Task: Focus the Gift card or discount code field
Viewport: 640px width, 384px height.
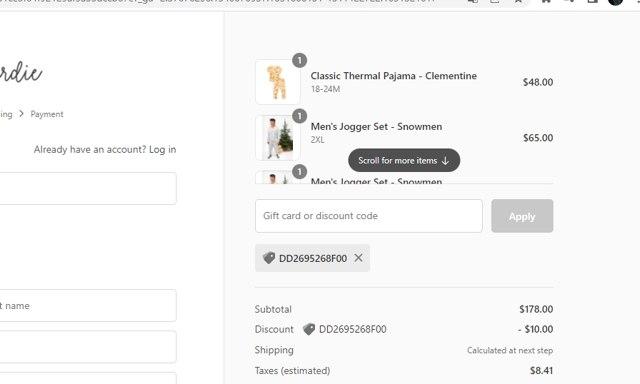Action: [x=369, y=216]
